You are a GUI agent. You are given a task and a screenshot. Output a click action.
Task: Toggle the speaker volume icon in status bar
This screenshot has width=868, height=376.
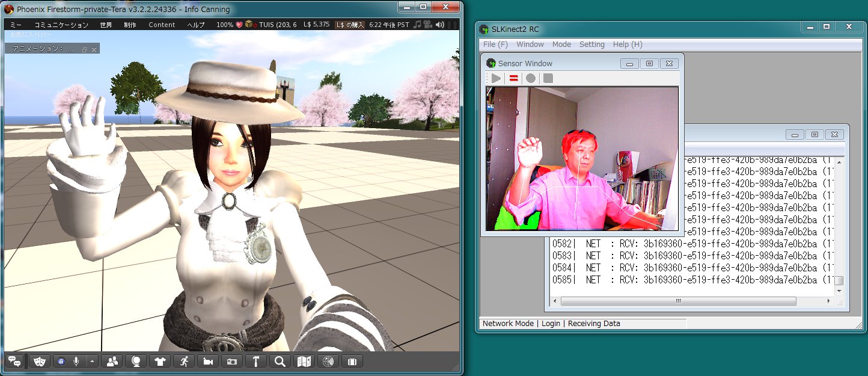pos(440,25)
